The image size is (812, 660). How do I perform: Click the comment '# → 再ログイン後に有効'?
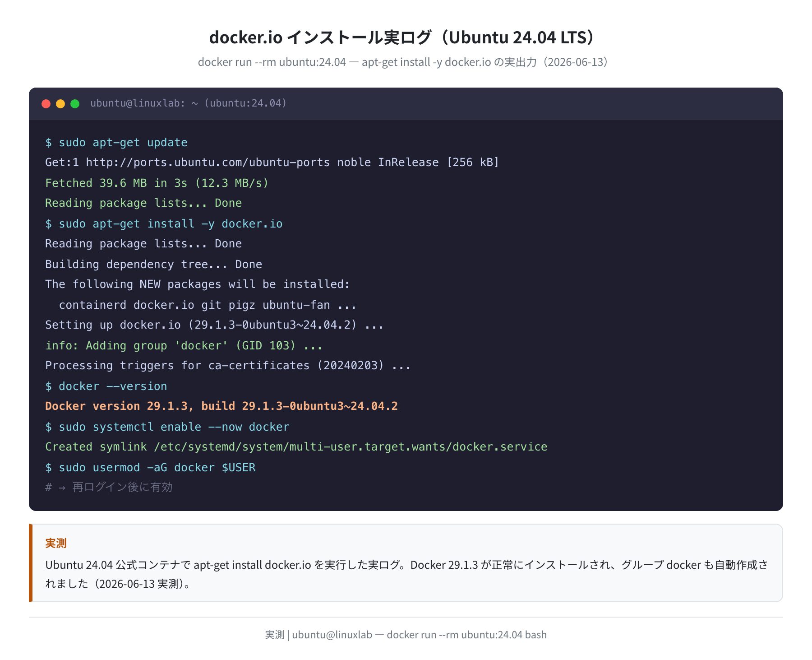click(x=109, y=487)
